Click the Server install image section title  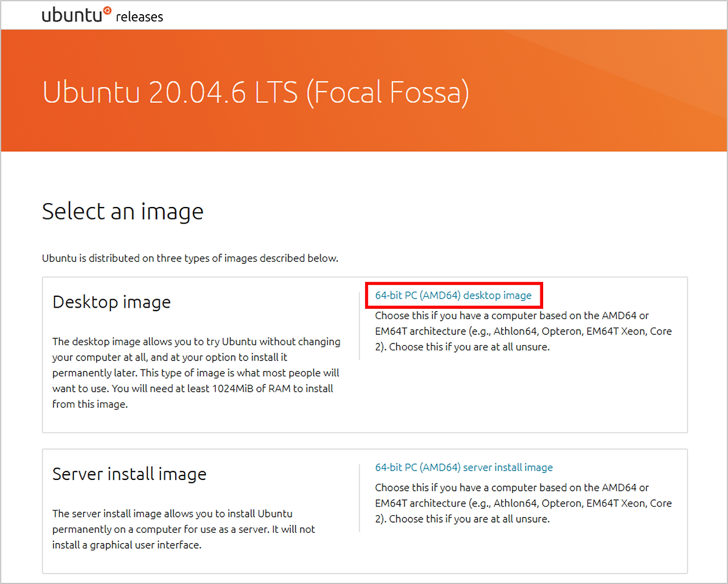click(x=129, y=474)
